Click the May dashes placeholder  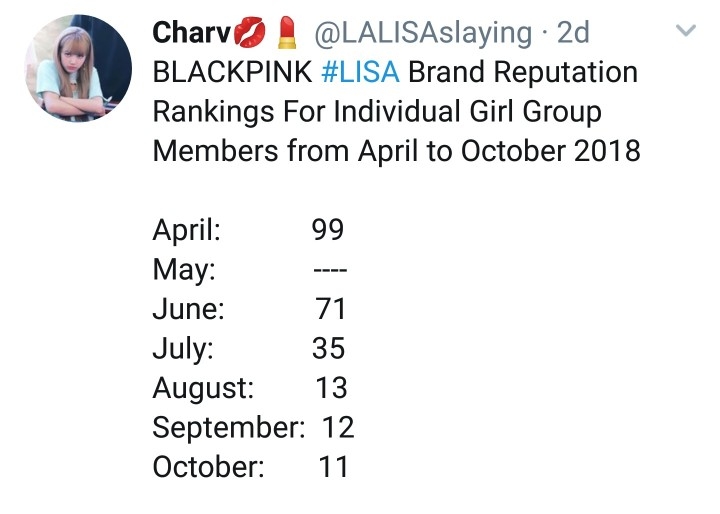(328, 270)
